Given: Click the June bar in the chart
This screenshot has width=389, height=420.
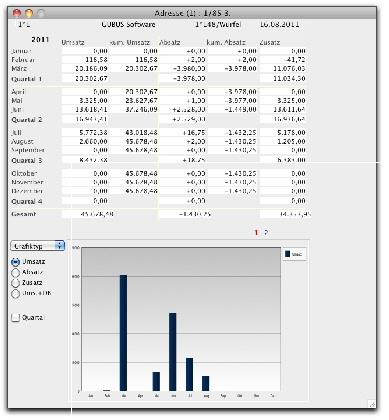Looking at the screenshot, I should tap(173, 352).
